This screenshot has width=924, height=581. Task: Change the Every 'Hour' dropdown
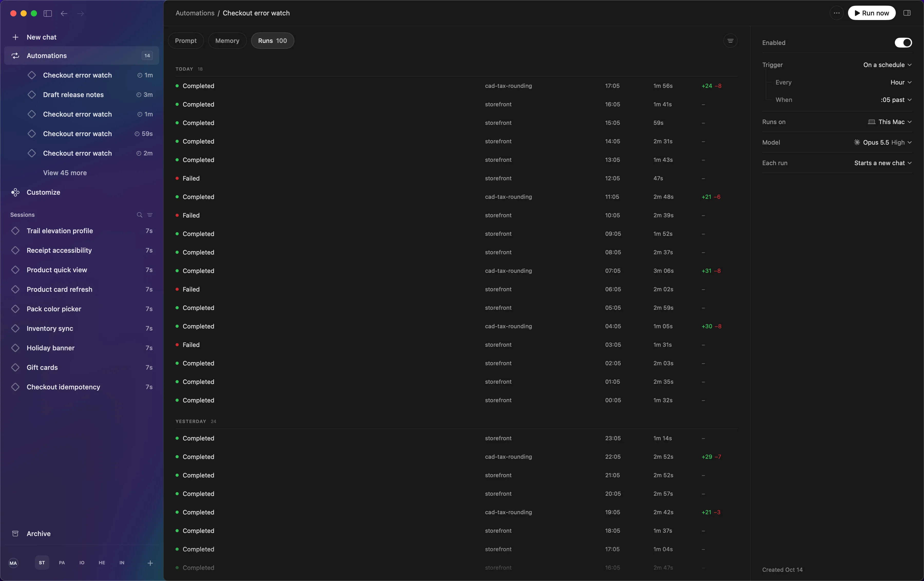click(901, 82)
